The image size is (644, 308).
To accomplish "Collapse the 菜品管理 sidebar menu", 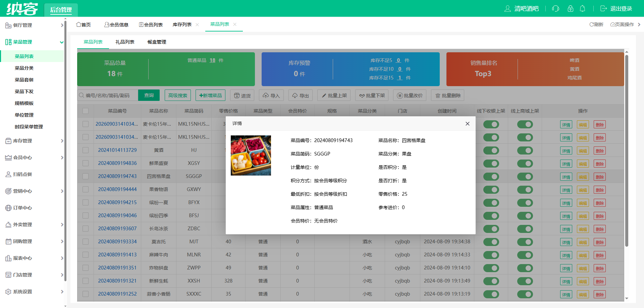I will [33, 42].
